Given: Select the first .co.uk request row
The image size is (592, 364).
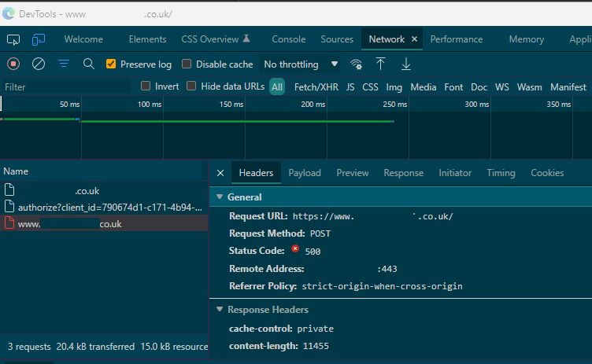Looking at the screenshot, I should (x=104, y=191).
